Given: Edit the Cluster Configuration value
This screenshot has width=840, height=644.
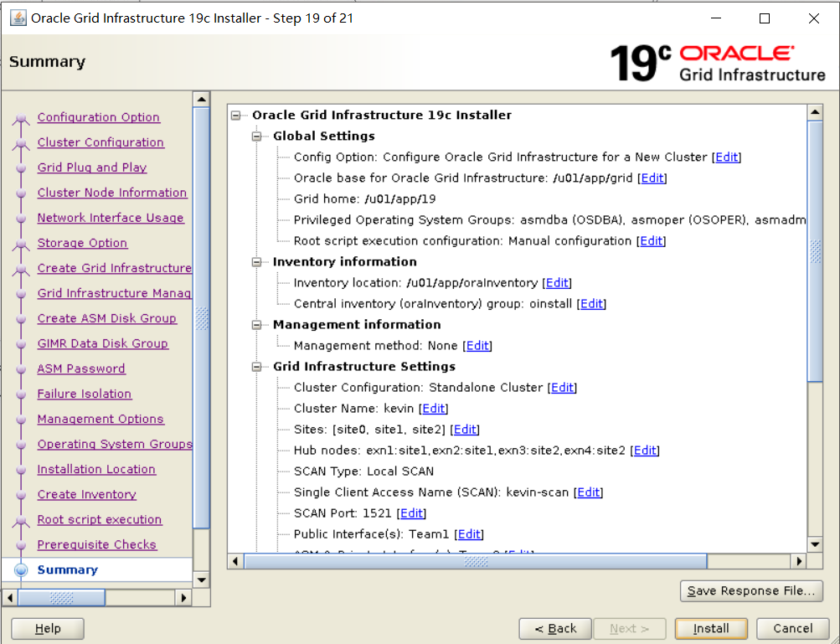Looking at the screenshot, I should tap(562, 388).
